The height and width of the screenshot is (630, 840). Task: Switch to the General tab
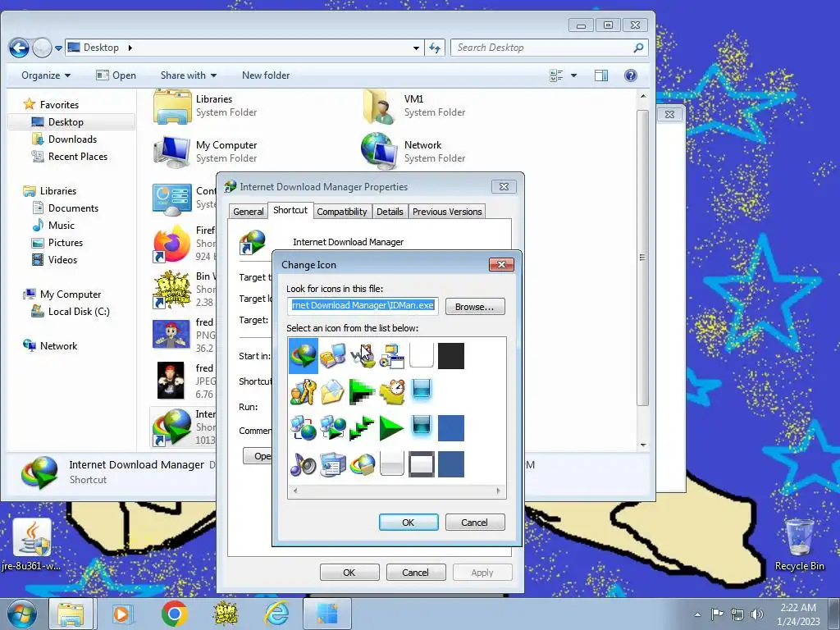[x=248, y=212]
